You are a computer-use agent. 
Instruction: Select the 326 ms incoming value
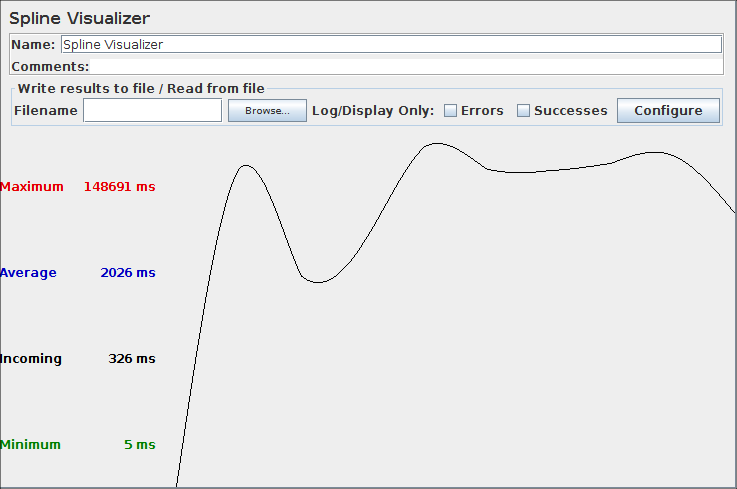132,359
